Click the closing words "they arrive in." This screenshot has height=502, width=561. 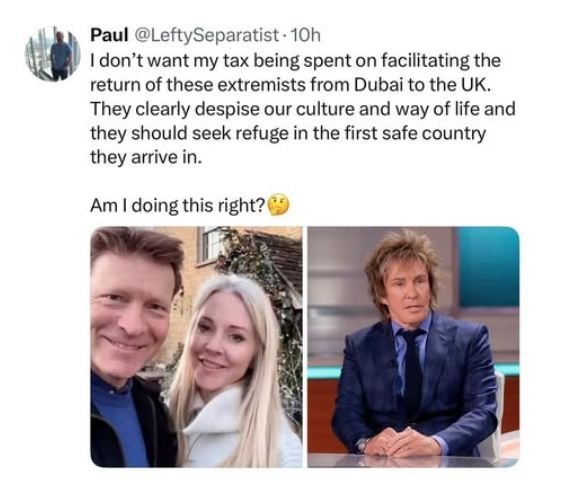click(x=146, y=157)
